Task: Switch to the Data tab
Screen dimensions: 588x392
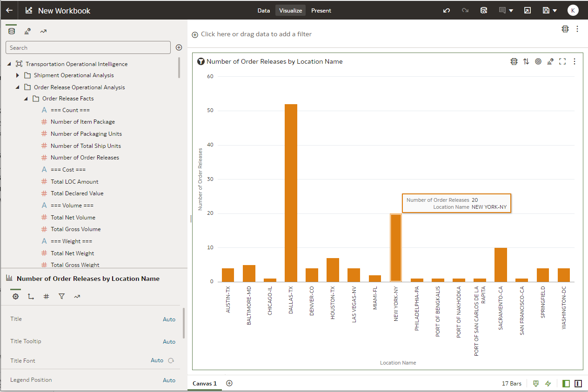Action: point(263,10)
